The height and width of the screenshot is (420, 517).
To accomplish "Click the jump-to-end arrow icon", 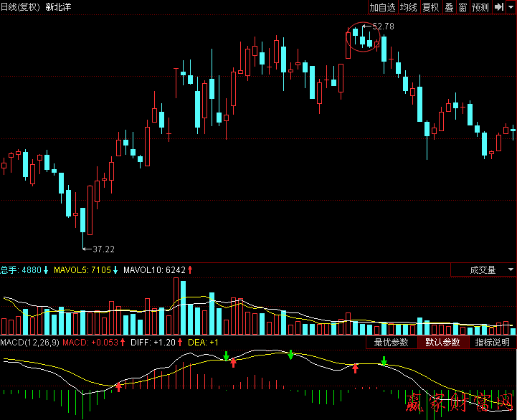I will tap(498, 7).
